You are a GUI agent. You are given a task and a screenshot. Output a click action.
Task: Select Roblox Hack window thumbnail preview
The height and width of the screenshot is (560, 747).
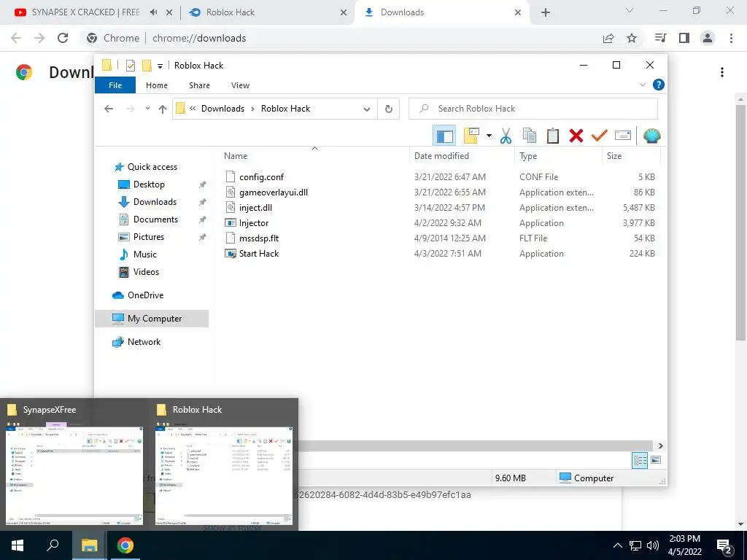tap(224, 464)
